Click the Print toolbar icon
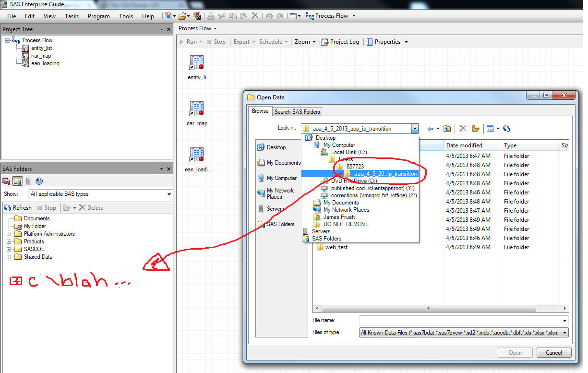The width and height of the screenshot is (588, 373). pyautogui.click(x=211, y=16)
